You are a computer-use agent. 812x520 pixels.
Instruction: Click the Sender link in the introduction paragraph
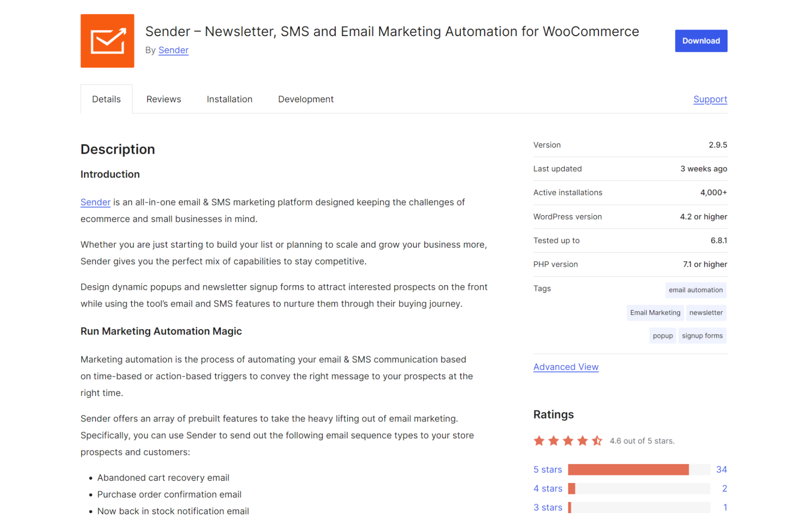(95, 202)
